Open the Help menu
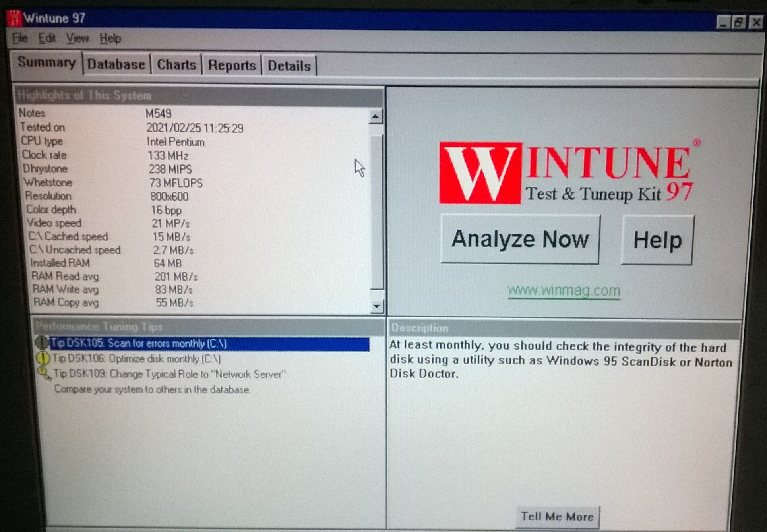 (110, 39)
